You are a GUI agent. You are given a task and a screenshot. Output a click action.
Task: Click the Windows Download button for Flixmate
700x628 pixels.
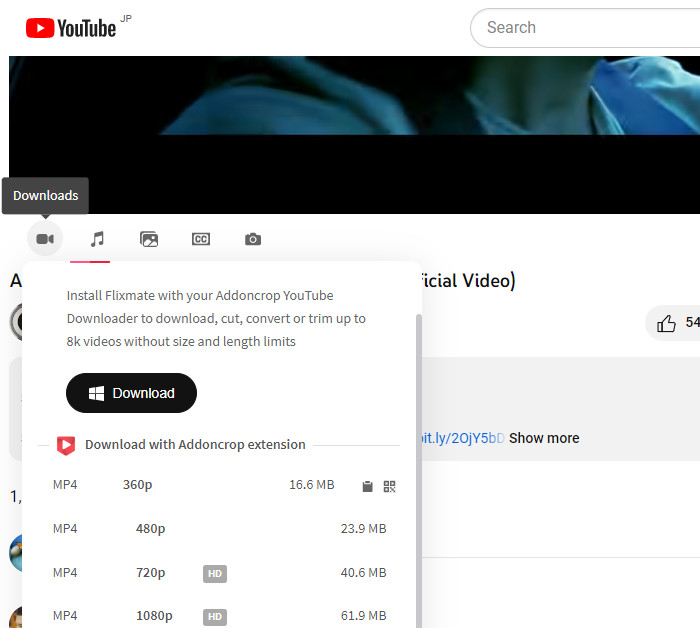(x=131, y=393)
